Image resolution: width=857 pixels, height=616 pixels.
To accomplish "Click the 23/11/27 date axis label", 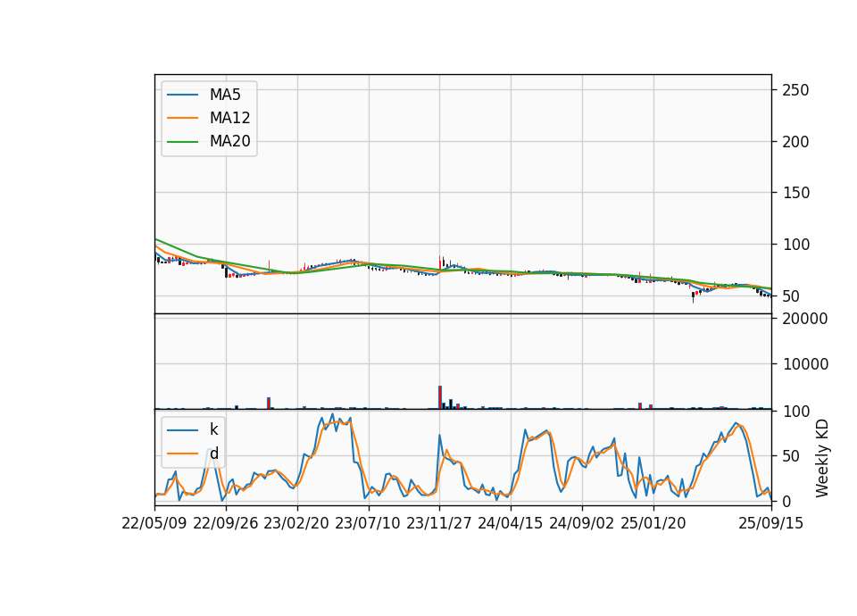I will coord(439,523).
